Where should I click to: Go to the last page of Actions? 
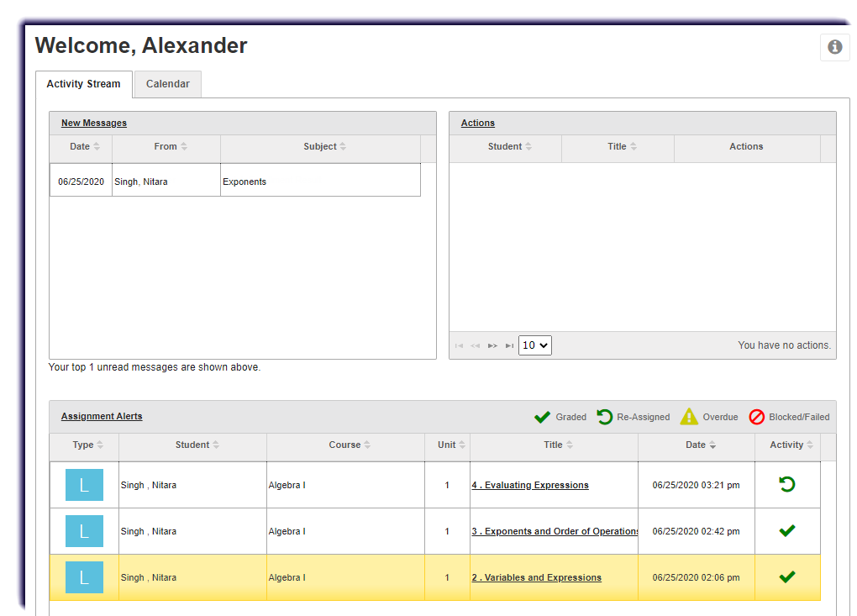pos(509,345)
